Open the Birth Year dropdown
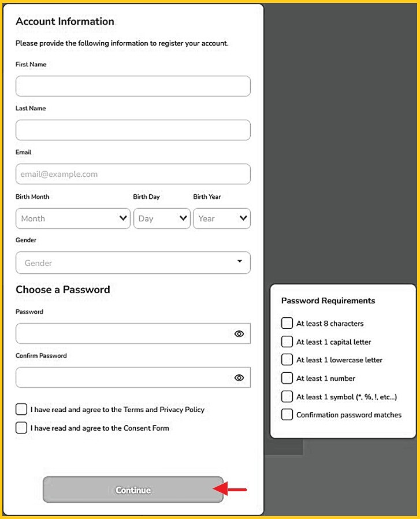420x519 pixels. coord(222,218)
